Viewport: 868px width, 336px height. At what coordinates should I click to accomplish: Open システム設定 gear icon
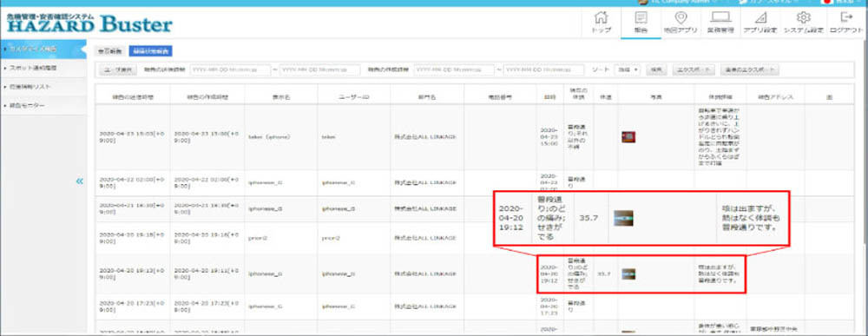pos(803,23)
